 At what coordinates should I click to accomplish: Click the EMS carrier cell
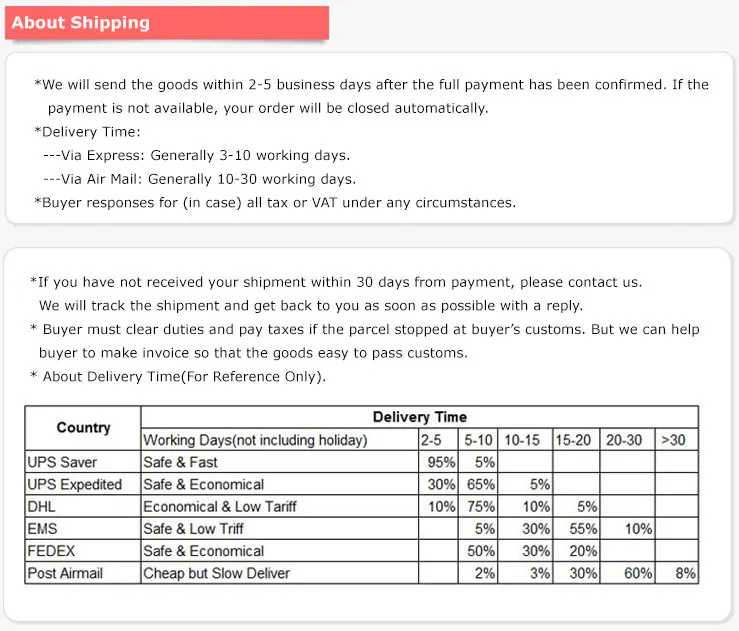click(x=83, y=529)
